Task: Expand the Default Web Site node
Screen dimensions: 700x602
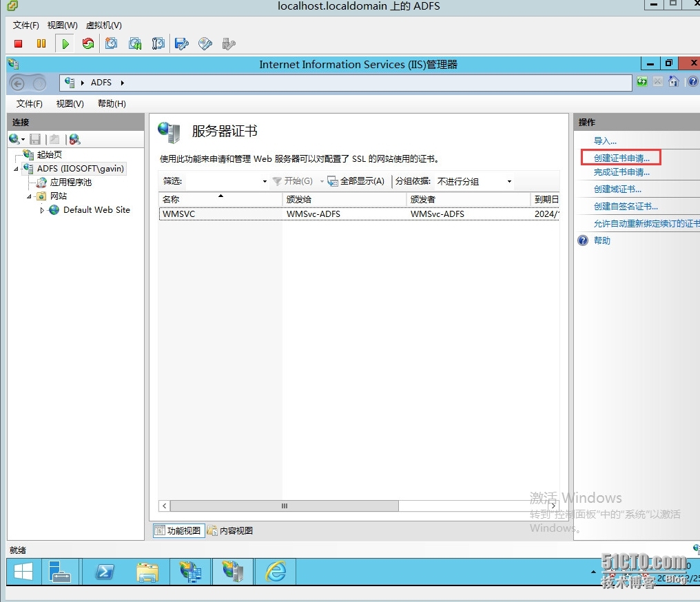Action: point(42,210)
